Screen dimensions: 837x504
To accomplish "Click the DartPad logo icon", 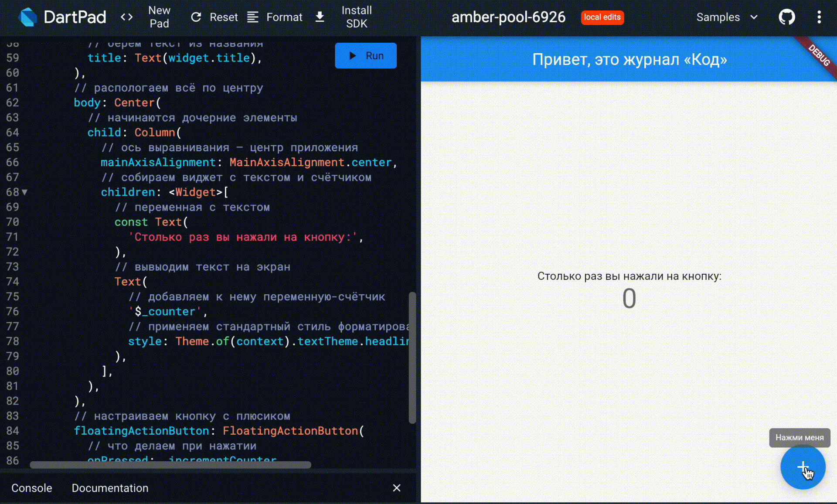I will tap(28, 17).
